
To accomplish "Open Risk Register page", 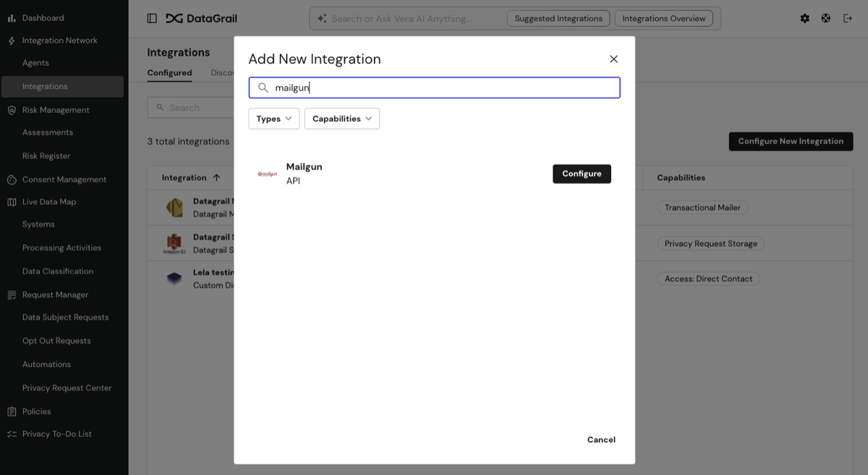I will tap(46, 156).
